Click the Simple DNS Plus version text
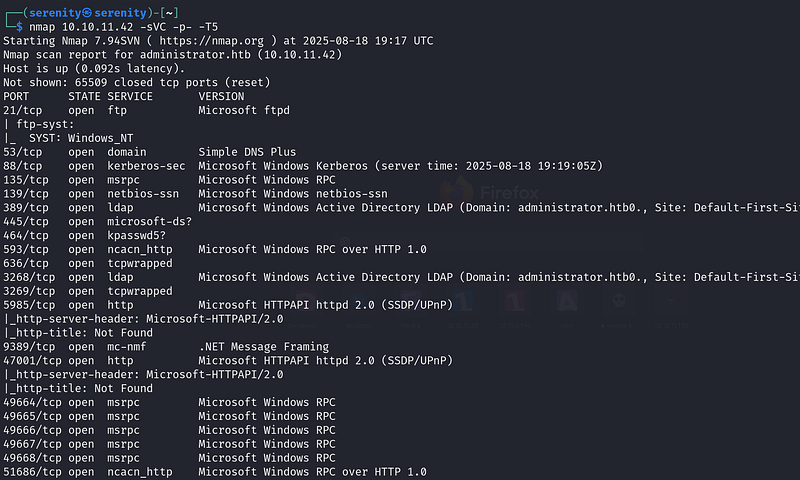 point(247,152)
